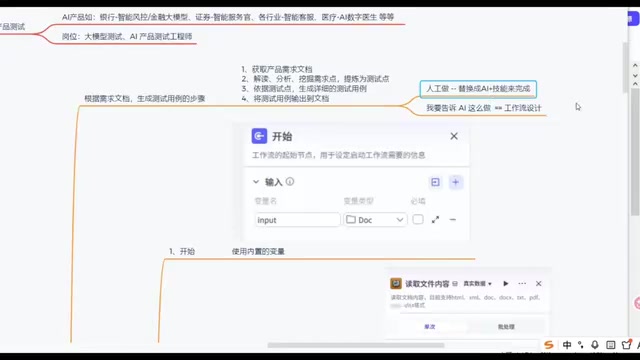Click the purple 开始 start node icon
Image resolution: width=640 pixels, height=360 pixels.
click(x=259, y=136)
